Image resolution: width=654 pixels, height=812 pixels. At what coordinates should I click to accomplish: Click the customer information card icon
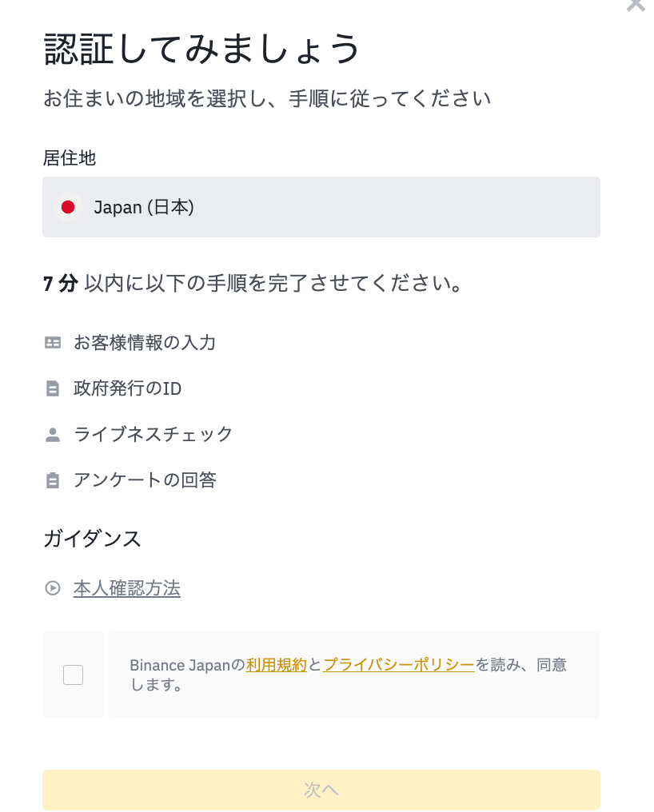tap(53, 343)
